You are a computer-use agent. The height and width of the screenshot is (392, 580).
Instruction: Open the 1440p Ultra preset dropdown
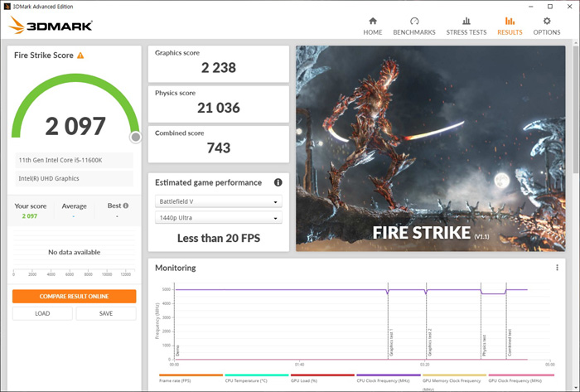(218, 218)
